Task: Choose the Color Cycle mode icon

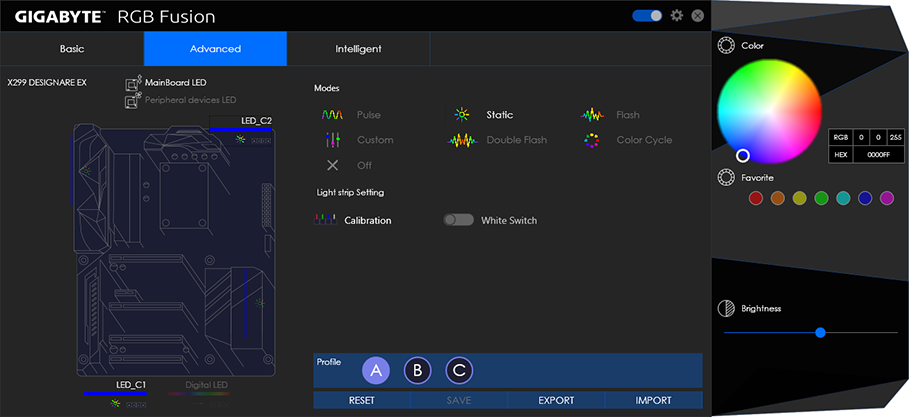Action: coord(591,140)
